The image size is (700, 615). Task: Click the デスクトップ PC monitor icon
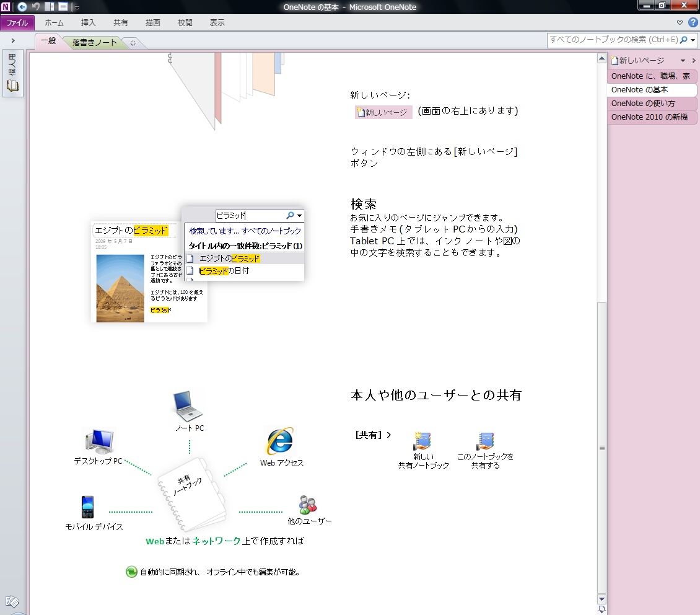click(100, 441)
